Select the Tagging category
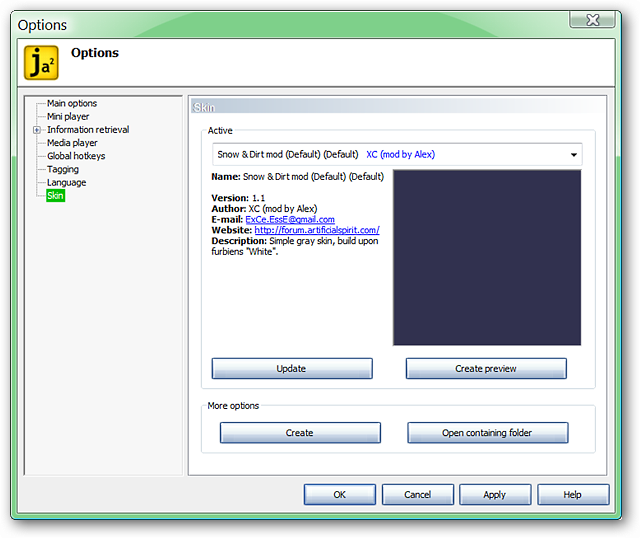 pyautogui.click(x=63, y=169)
